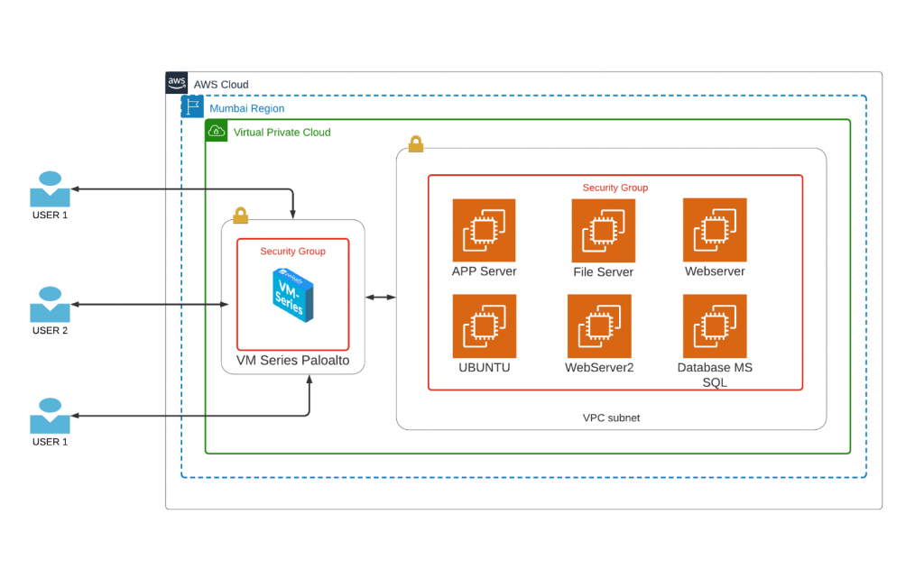Image resolution: width=924 pixels, height=569 pixels.
Task: Click the AWS Cloud label
Action: coord(221,85)
